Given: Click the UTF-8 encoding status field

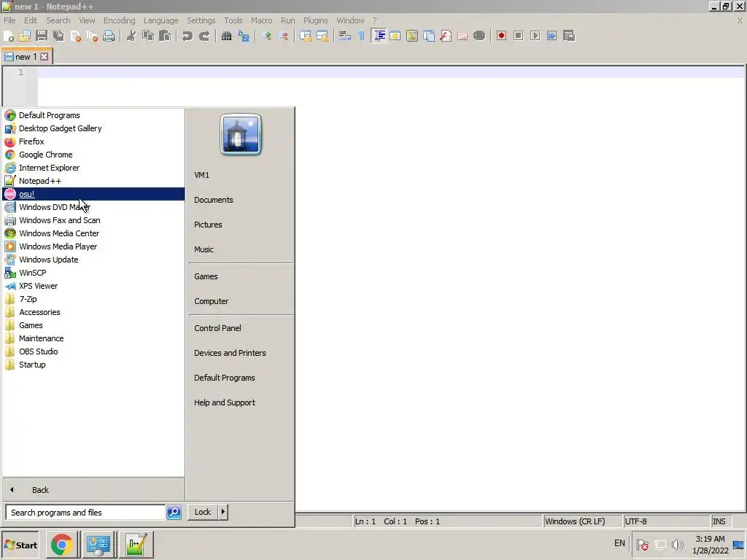Looking at the screenshot, I should pyautogui.click(x=666, y=521).
